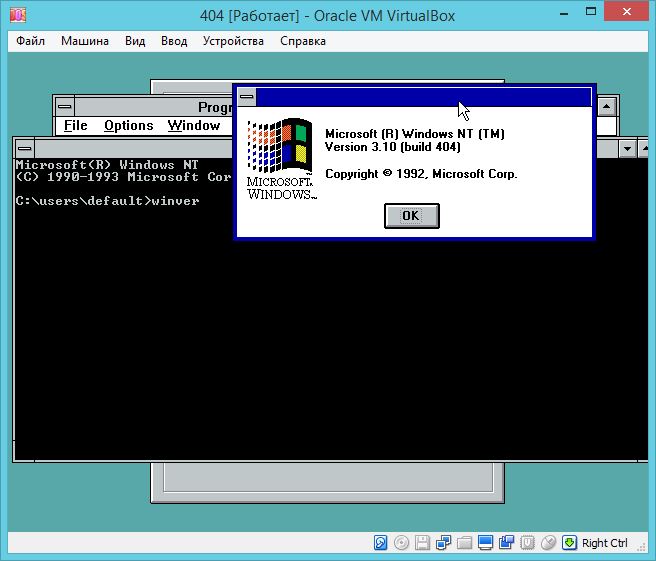Click the display monitor indicator icon
The width and height of the screenshot is (656, 561).
tap(485, 543)
